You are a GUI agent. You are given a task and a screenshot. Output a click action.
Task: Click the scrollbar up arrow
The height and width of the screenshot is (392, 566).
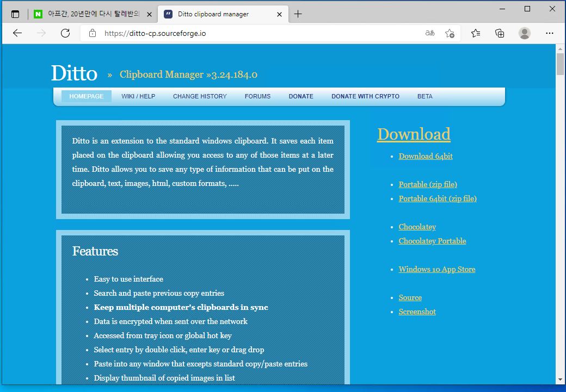pyautogui.click(x=560, y=49)
